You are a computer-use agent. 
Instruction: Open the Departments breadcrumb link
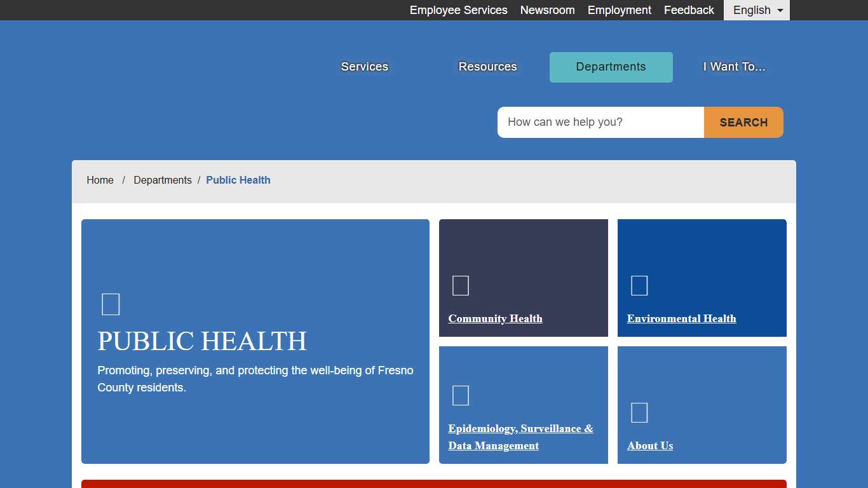point(163,180)
